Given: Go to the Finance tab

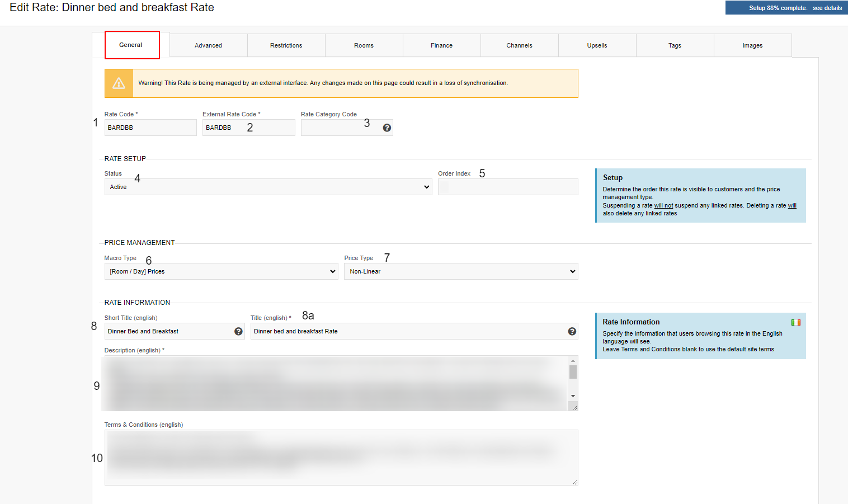Looking at the screenshot, I should pos(441,45).
